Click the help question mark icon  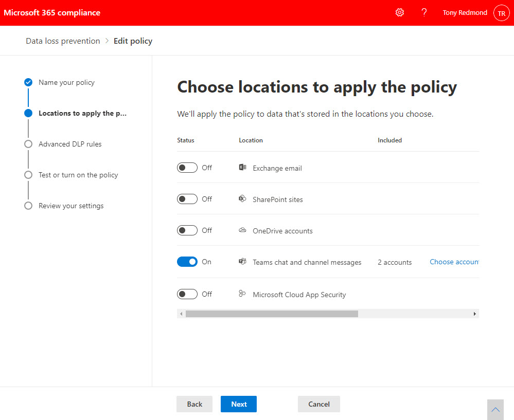[424, 13]
